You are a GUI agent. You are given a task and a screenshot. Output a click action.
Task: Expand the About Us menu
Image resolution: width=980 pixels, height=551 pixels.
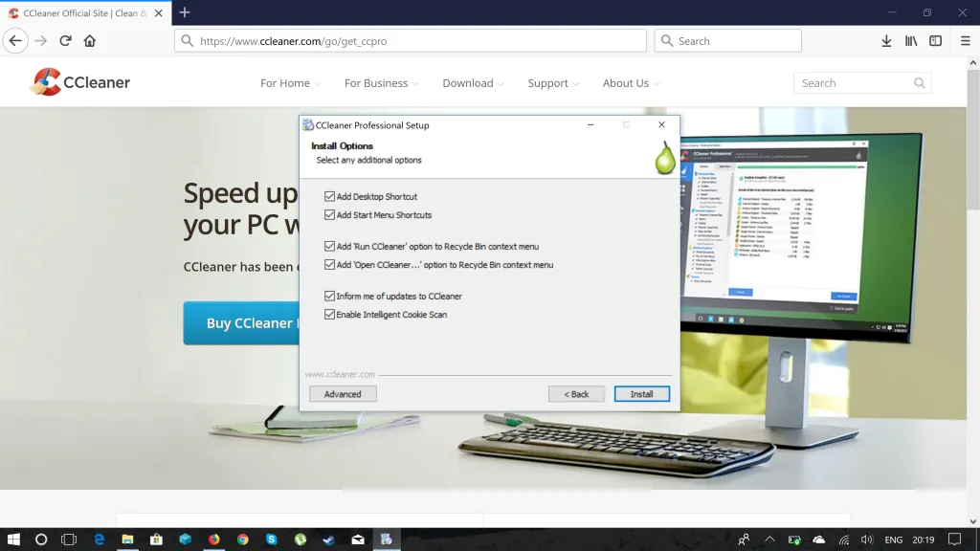[x=631, y=83]
